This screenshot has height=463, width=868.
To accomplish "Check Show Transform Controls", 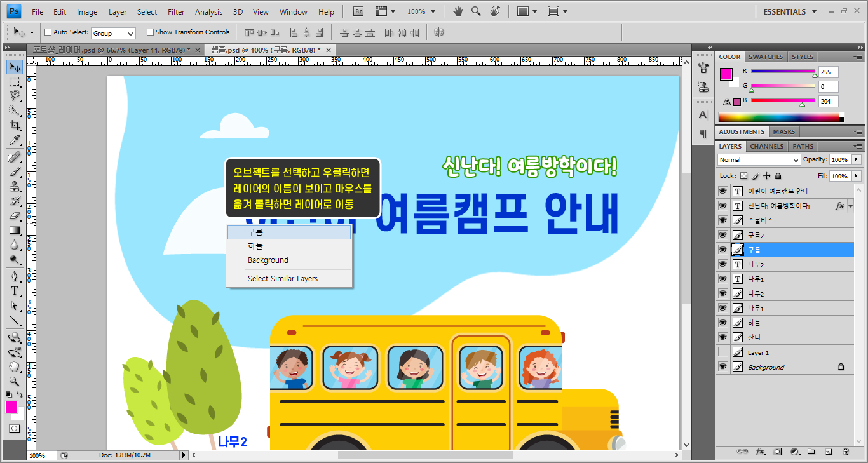I will 150,32.
